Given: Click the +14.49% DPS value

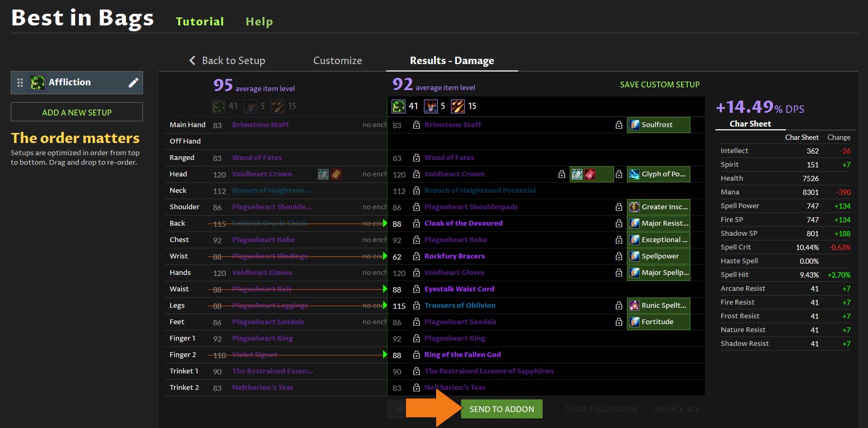Looking at the screenshot, I should [760, 108].
